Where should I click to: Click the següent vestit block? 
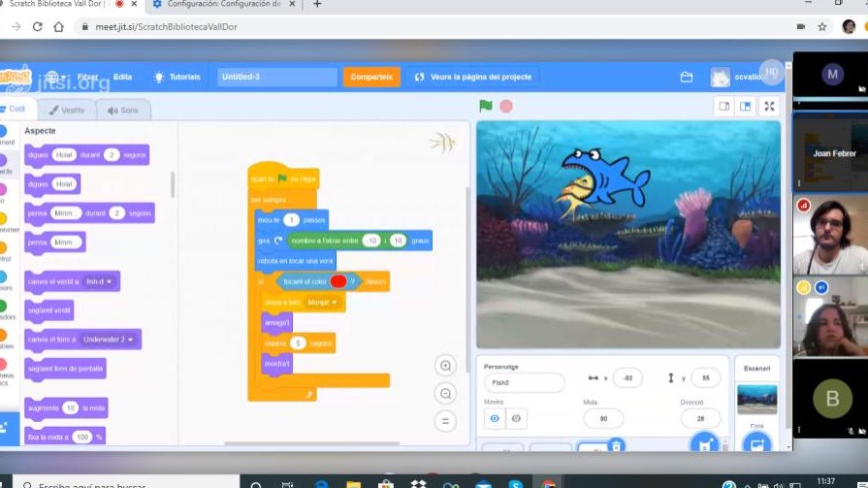(49, 310)
